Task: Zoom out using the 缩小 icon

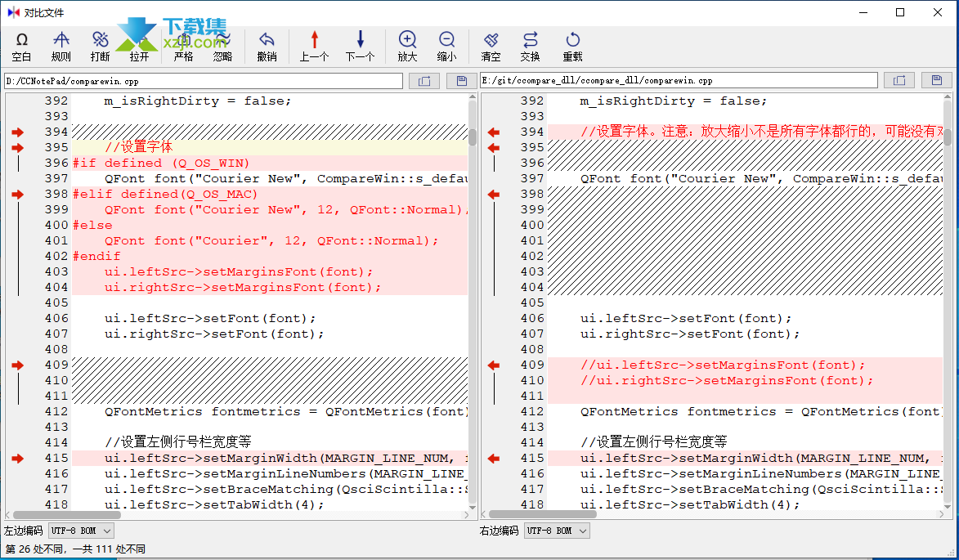Action: tap(446, 46)
